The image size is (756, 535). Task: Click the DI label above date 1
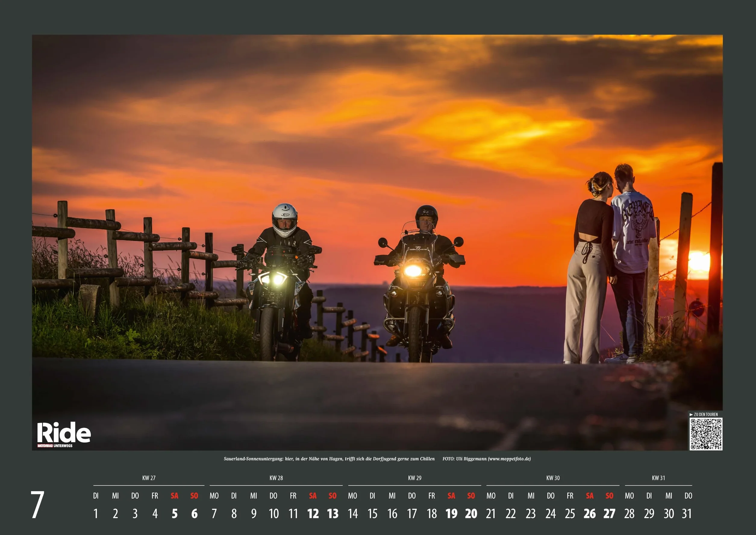(x=95, y=496)
